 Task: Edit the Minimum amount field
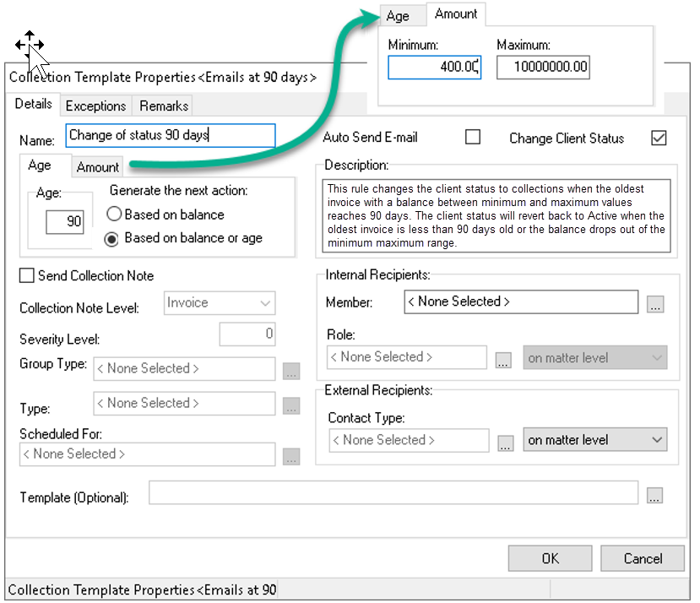434,68
